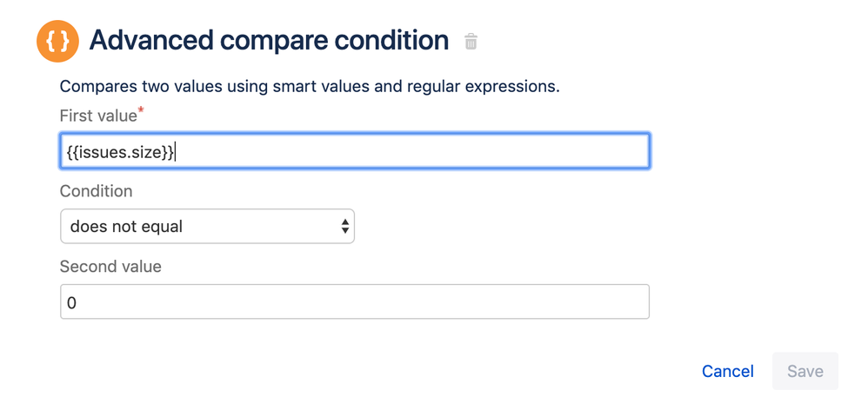
Task: Click the {{issues.size}} smart value text
Action: click(120, 151)
